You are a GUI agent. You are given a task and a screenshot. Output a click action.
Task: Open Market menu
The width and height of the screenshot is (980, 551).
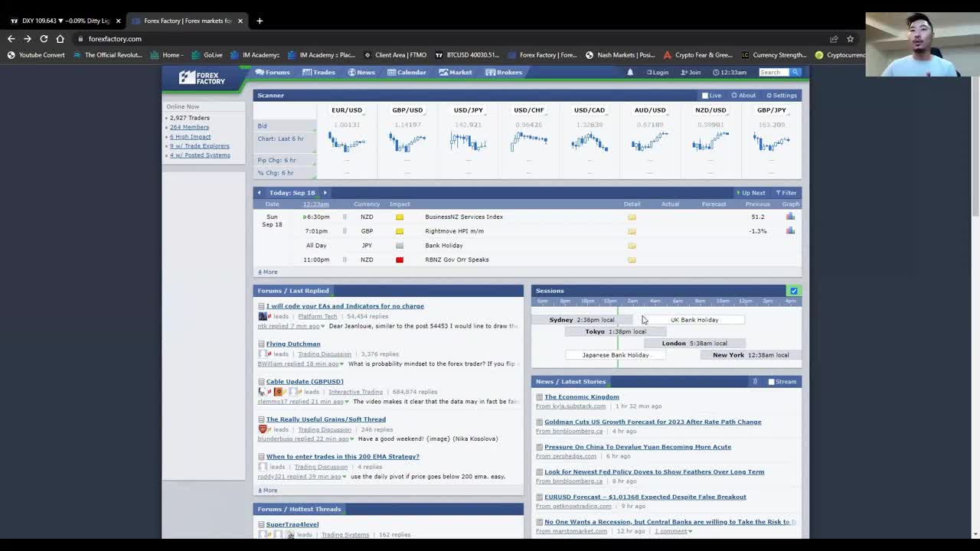[x=456, y=72]
